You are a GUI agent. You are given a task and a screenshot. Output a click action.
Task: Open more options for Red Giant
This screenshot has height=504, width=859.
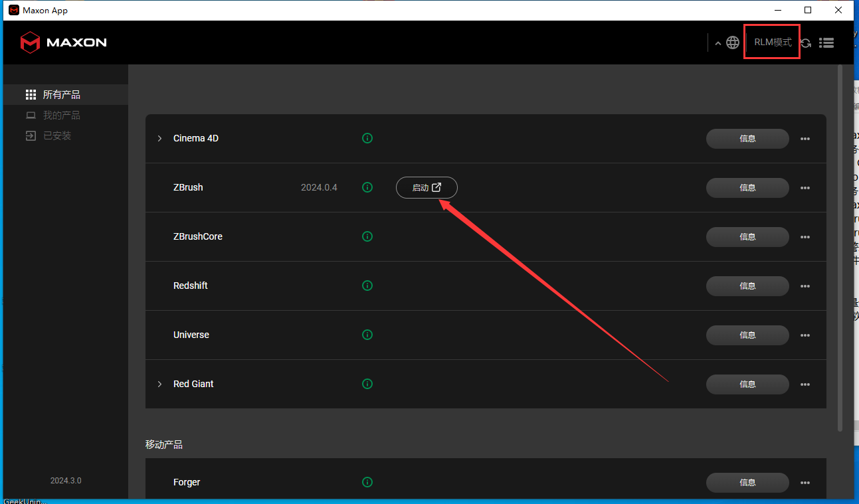tap(805, 384)
